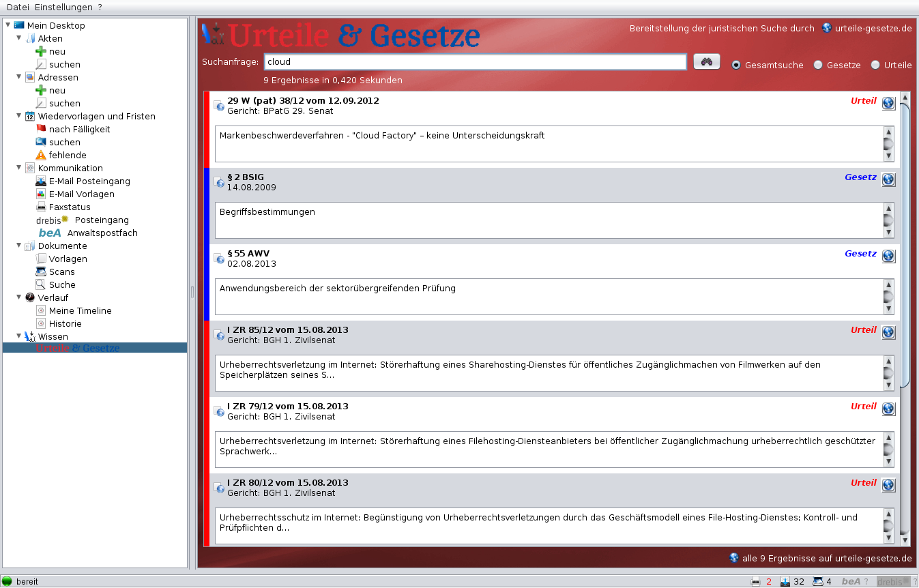Open beA Anwaltspostfach
This screenshot has width=919, height=588.
point(88,233)
